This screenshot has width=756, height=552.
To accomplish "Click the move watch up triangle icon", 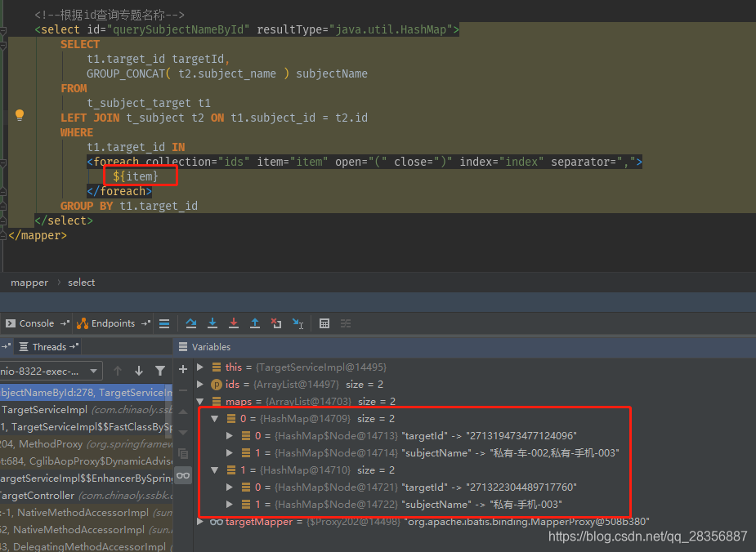I will pyautogui.click(x=183, y=412).
